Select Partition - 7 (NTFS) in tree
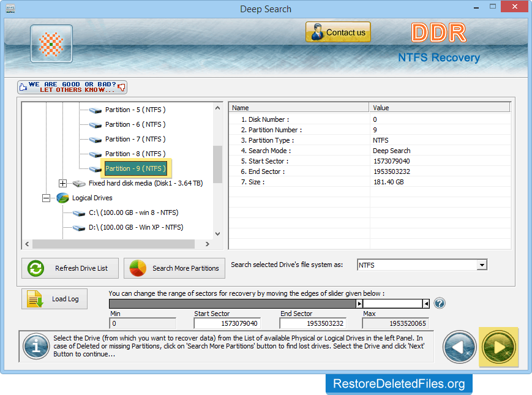The image size is (532, 395). pos(135,139)
